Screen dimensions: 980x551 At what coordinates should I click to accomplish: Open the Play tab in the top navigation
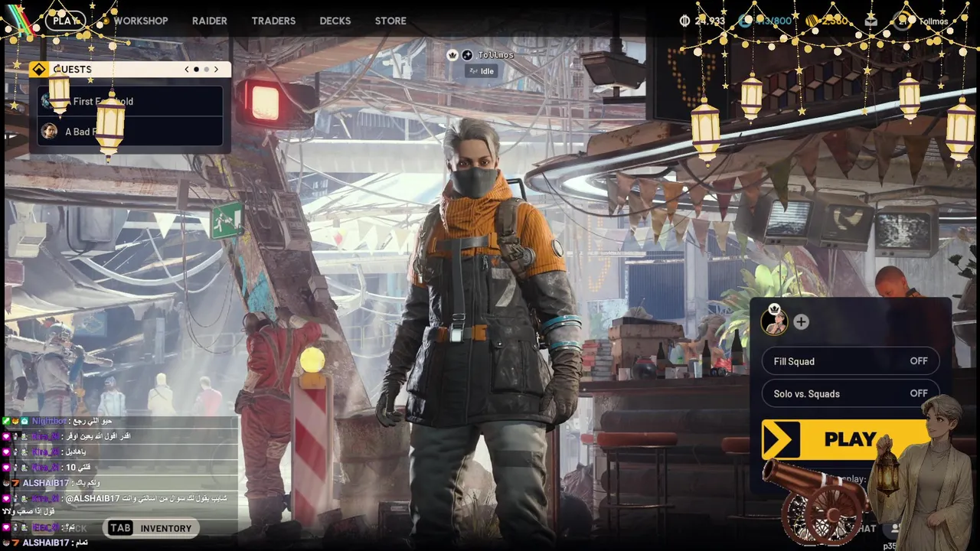point(65,21)
